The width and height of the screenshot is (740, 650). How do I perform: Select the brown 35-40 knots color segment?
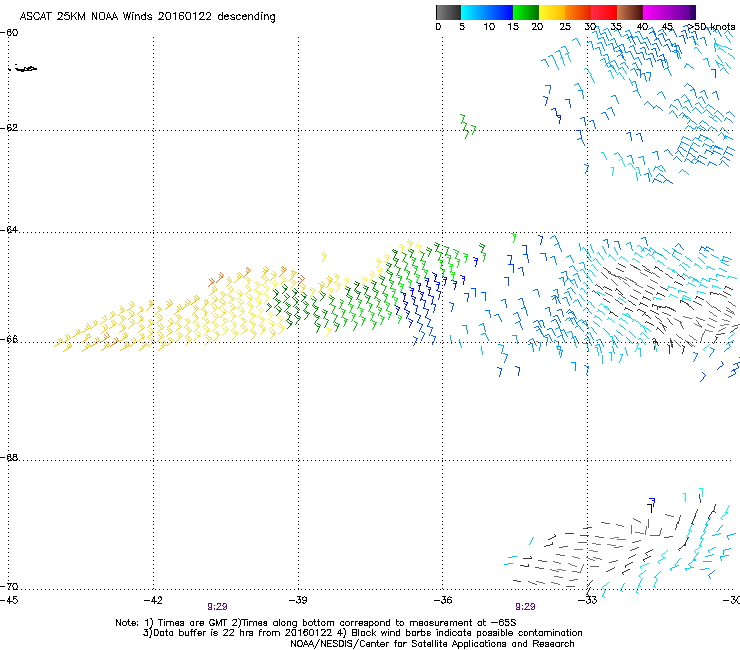click(x=630, y=12)
